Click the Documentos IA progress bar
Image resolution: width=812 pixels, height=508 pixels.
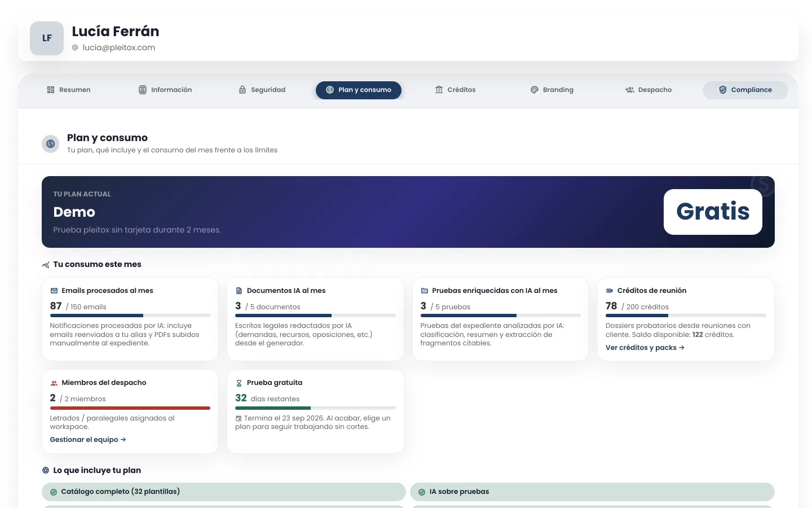click(315, 316)
